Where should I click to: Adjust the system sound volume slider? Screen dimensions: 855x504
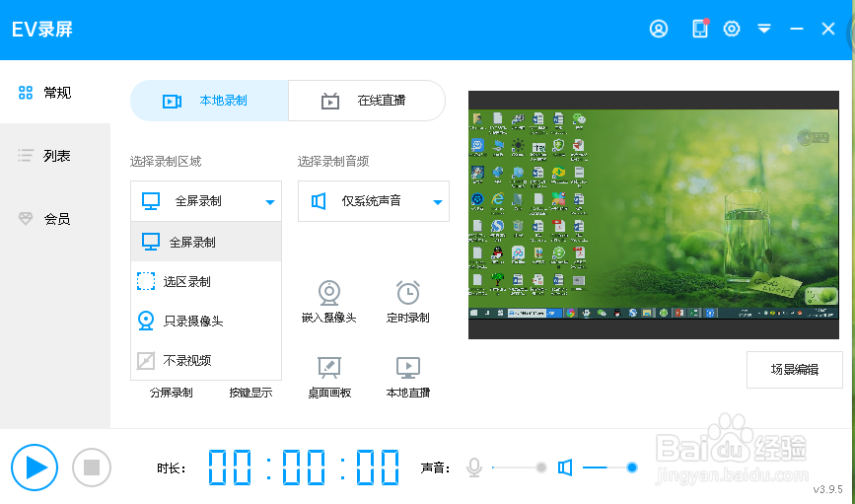[x=609, y=468]
